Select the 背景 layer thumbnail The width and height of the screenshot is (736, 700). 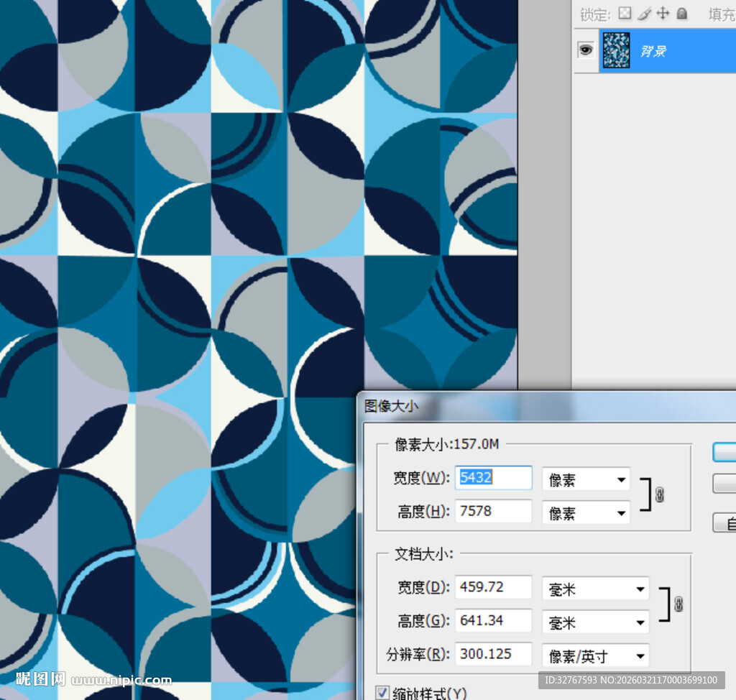(x=617, y=50)
